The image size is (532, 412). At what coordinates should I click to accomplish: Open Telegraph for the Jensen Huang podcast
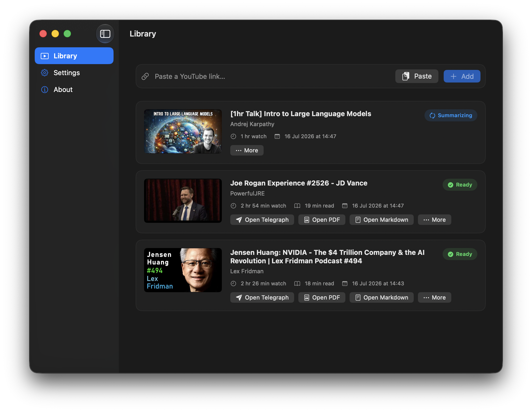pos(262,297)
